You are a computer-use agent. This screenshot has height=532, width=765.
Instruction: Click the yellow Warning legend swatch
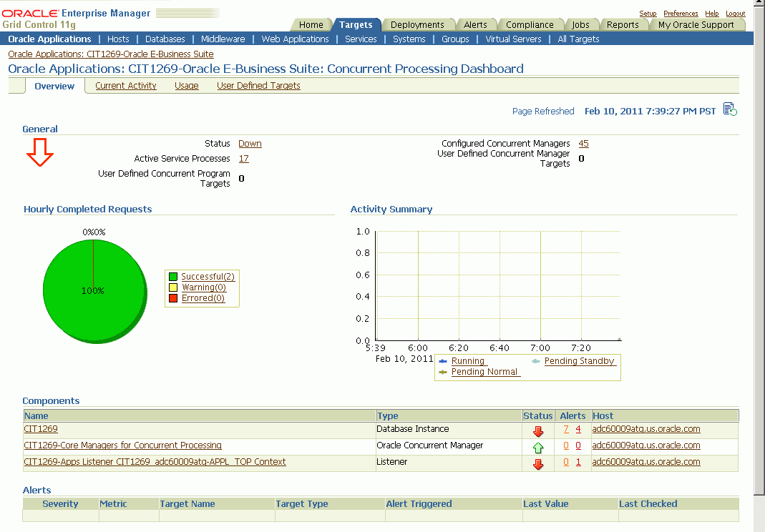coord(172,287)
